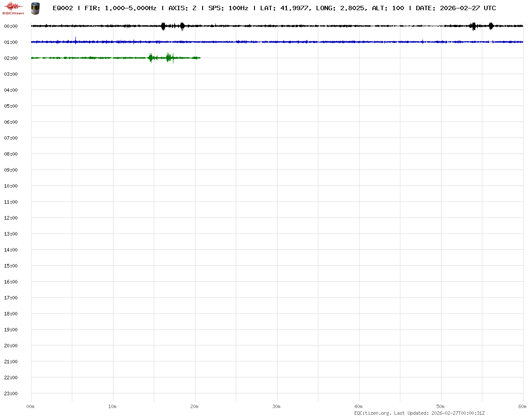Screen dimensions: 532x417
Task: Click the 60m tick label on the time axis
Action: [x=522, y=406]
